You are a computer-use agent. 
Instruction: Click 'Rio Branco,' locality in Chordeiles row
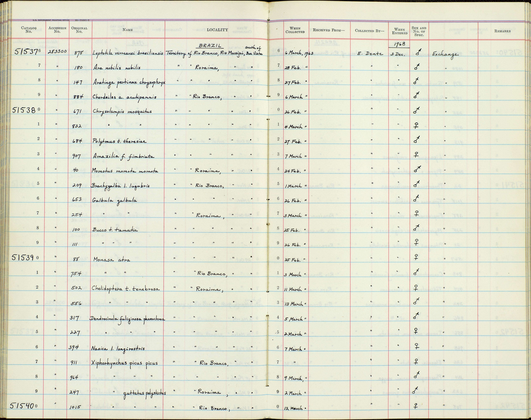click(x=207, y=97)
